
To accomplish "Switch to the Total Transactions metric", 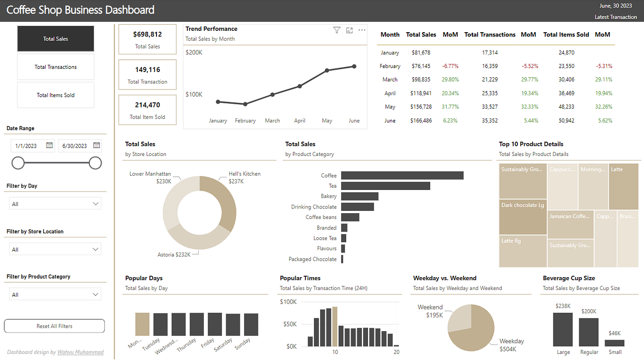I will pyautogui.click(x=55, y=66).
